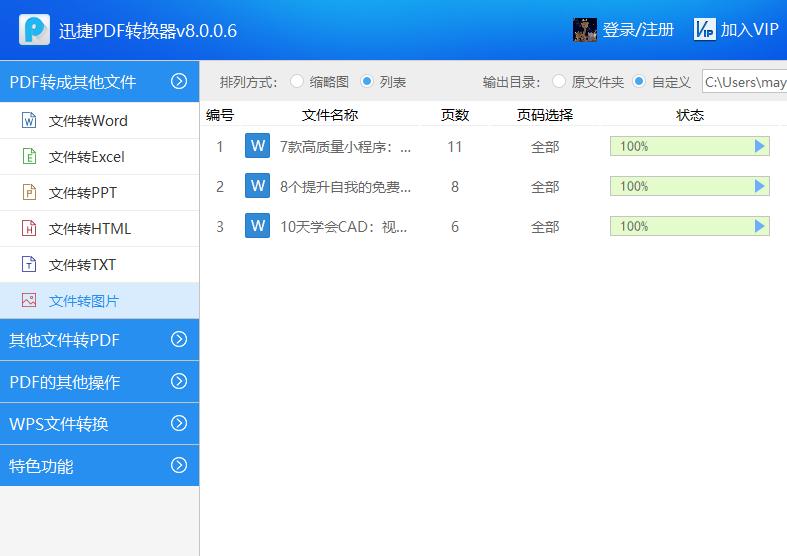This screenshot has height=556, width=787.
Task: Click play arrow for 8个提升自我的免费 file
Action: (759, 186)
